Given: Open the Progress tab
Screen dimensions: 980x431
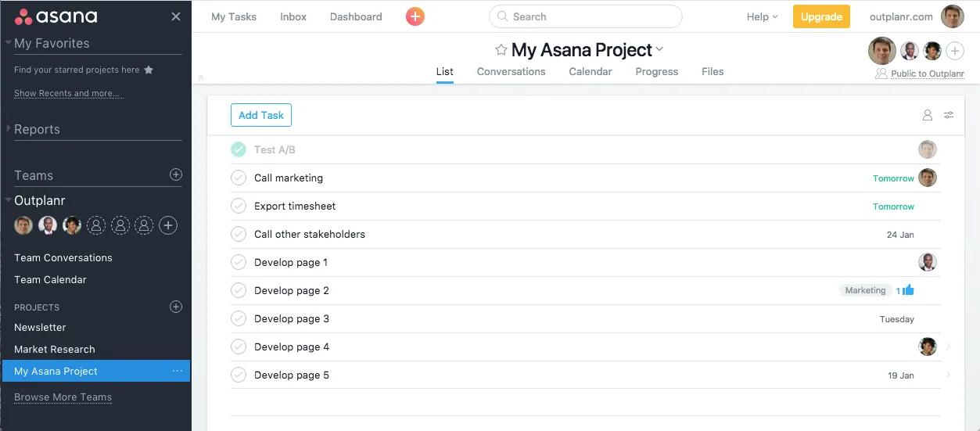Looking at the screenshot, I should click(657, 71).
